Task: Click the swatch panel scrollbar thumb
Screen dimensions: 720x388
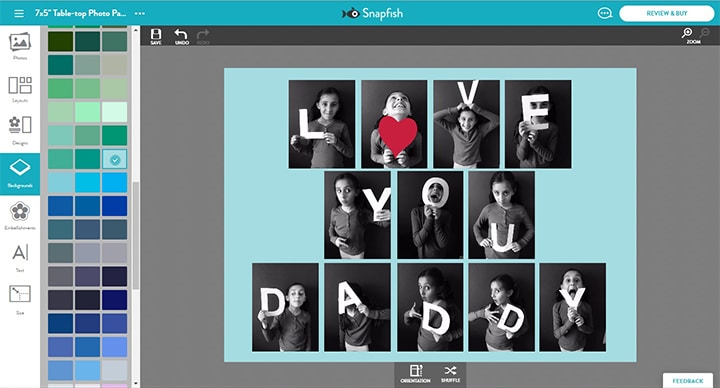Action: point(135,235)
